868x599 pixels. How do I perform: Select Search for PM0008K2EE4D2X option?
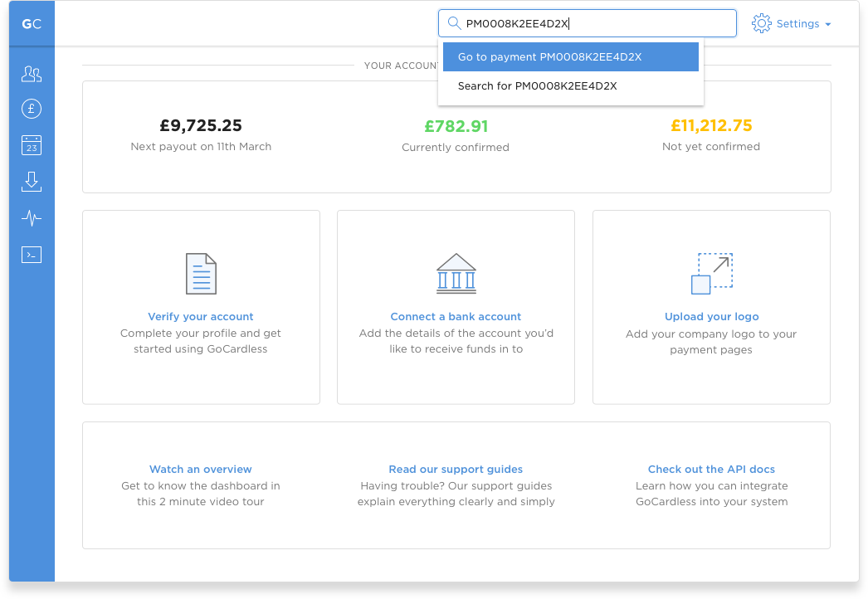(571, 85)
